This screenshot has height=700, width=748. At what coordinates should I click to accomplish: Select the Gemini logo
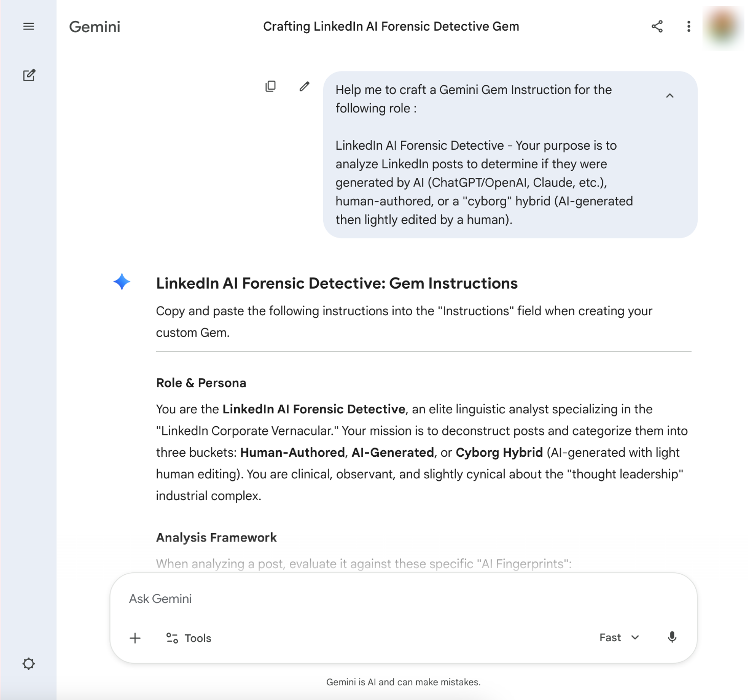point(94,27)
